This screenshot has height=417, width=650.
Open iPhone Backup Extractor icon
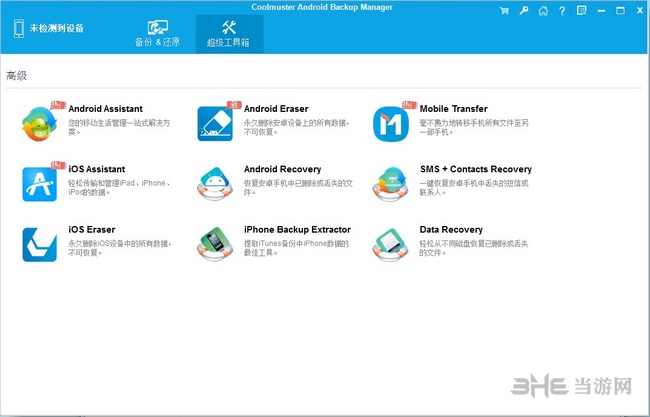[215, 245]
